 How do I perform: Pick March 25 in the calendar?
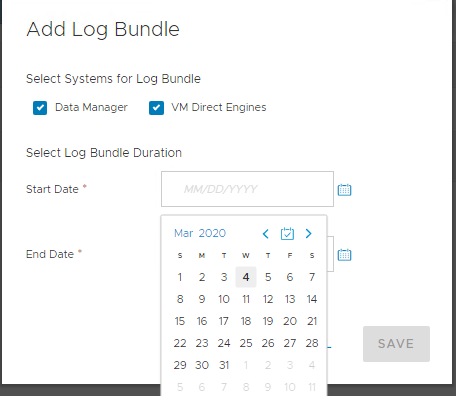click(x=246, y=343)
